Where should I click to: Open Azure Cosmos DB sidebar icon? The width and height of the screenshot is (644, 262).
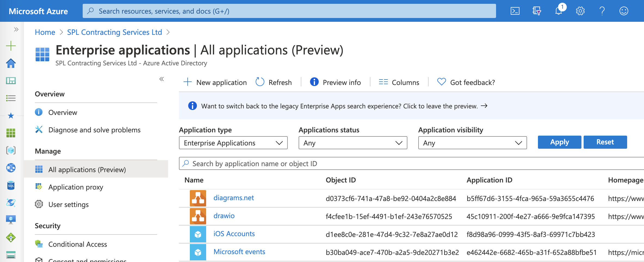(11, 203)
